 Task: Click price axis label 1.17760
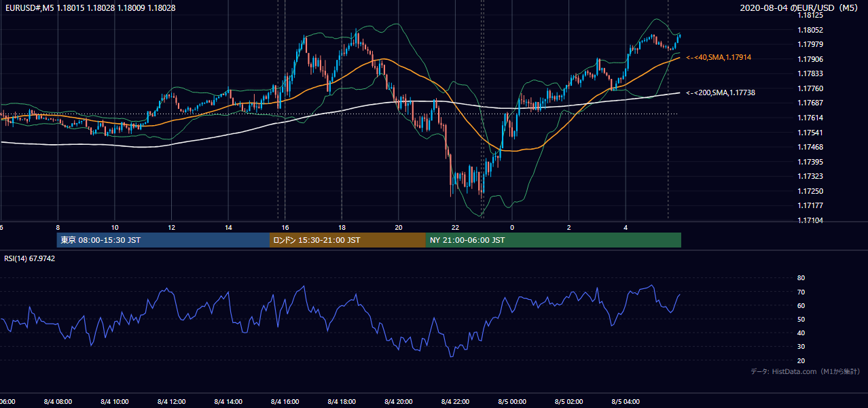[x=811, y=88]
